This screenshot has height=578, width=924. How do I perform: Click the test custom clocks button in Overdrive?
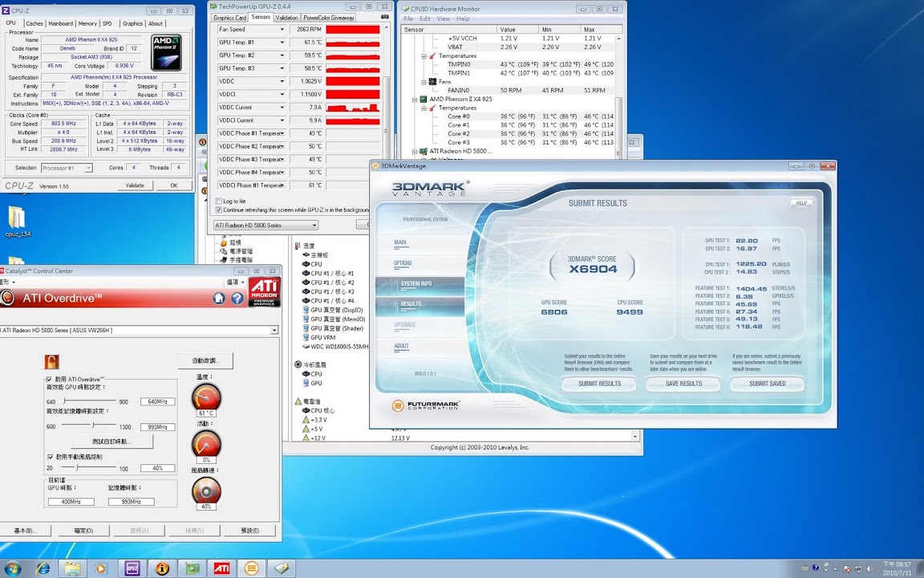[111, 442]
